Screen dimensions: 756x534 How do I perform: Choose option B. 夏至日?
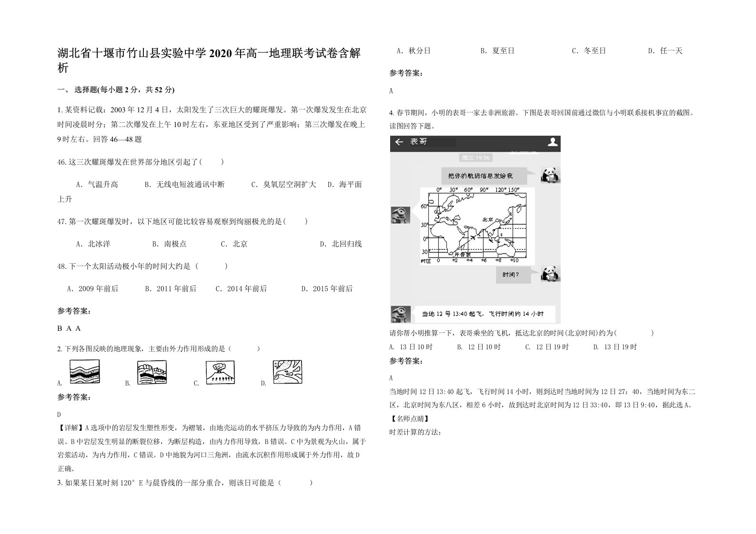[x=497, y=50]
